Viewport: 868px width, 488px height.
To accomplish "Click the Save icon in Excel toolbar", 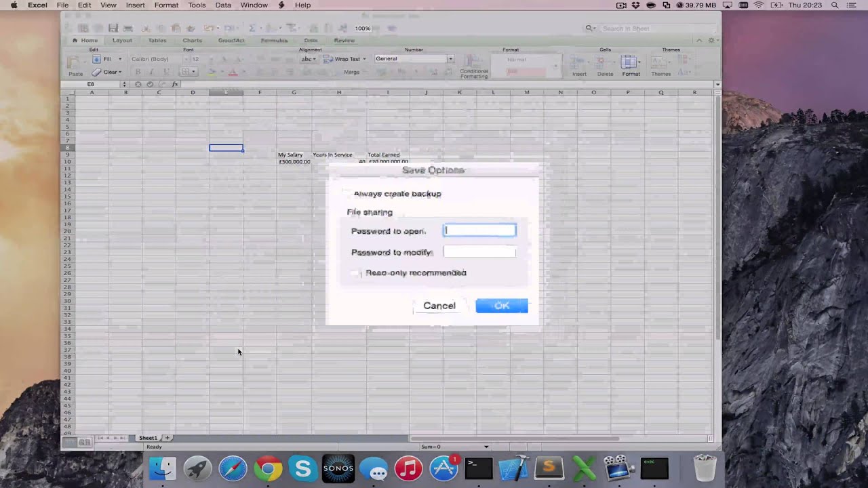I will 113,28.
